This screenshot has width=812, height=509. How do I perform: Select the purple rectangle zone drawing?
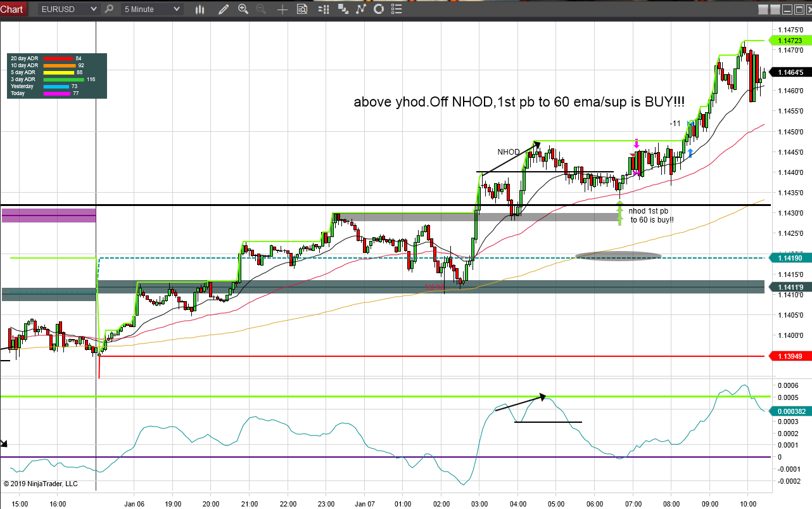coord(49,216)
